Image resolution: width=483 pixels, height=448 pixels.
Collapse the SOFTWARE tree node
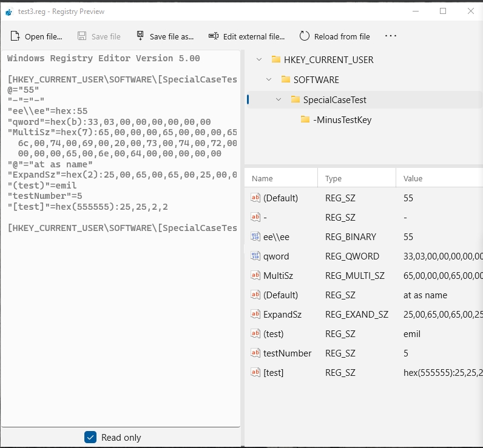[269, 79]
